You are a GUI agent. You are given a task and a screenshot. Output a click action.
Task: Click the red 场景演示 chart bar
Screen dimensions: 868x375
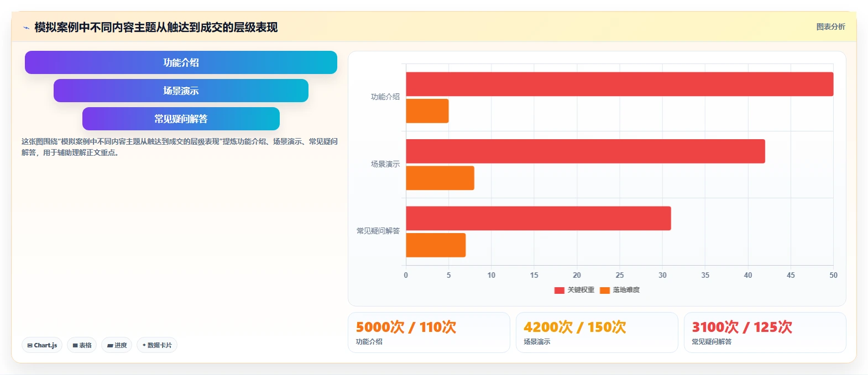(x=585, y=151)
